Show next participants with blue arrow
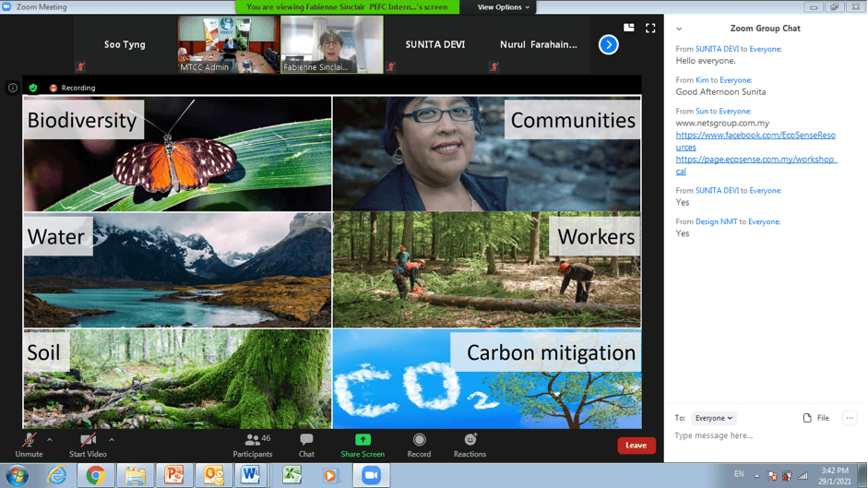Screen dimensions: 868x488 tap(609, 44)
